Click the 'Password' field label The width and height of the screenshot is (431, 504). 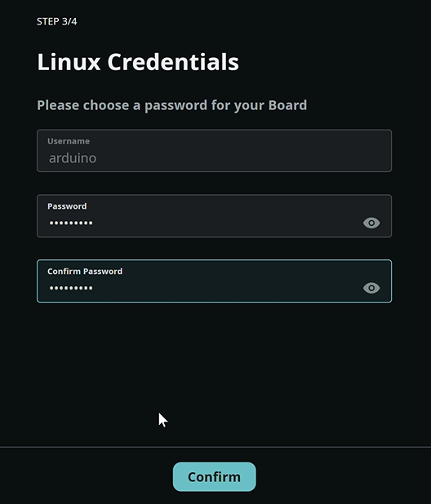[x=67, y=206]
